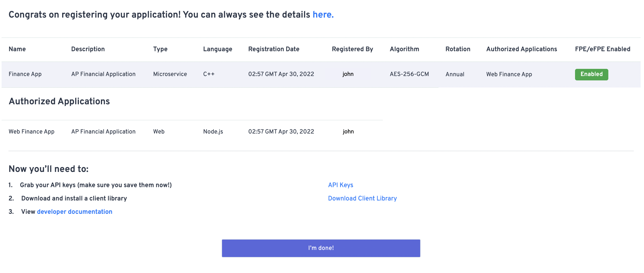The image size is (644, 273).
Task: Click the Registered By column header
Action: click(x=352, y=49)
